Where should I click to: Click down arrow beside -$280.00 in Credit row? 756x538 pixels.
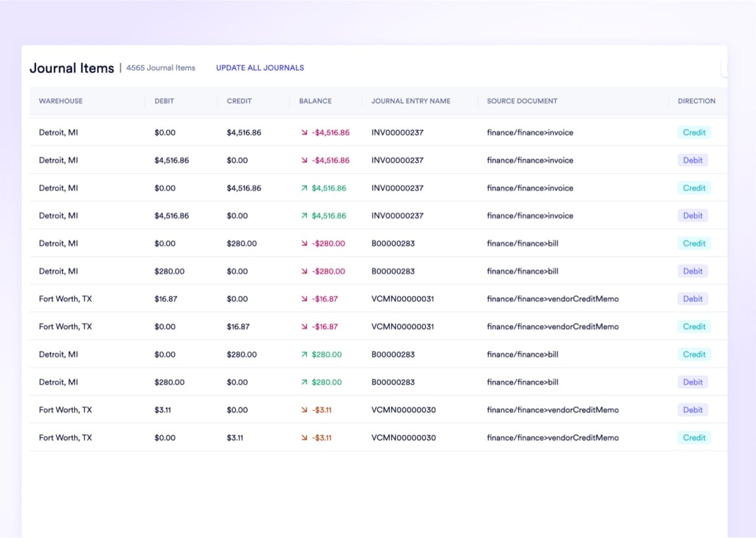click(304, 243)
